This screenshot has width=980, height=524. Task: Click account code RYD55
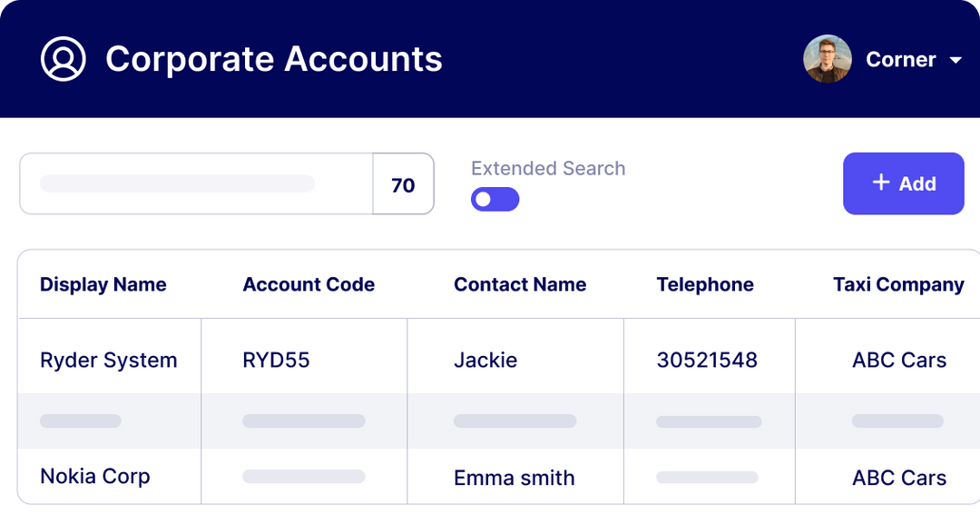pyautogui.click(x=276, y=361)
